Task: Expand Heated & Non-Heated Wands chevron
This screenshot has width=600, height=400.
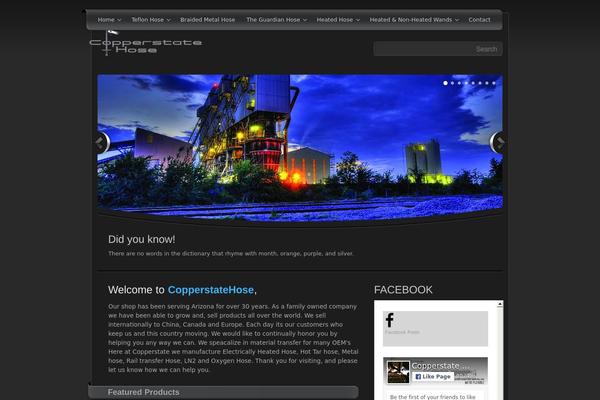Action: pos(457,20)
